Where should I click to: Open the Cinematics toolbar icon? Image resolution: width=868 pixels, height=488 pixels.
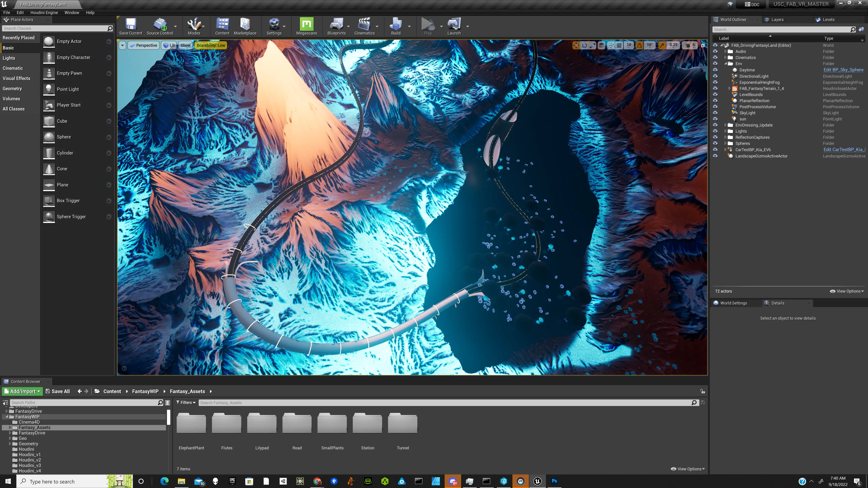(364, 26)
